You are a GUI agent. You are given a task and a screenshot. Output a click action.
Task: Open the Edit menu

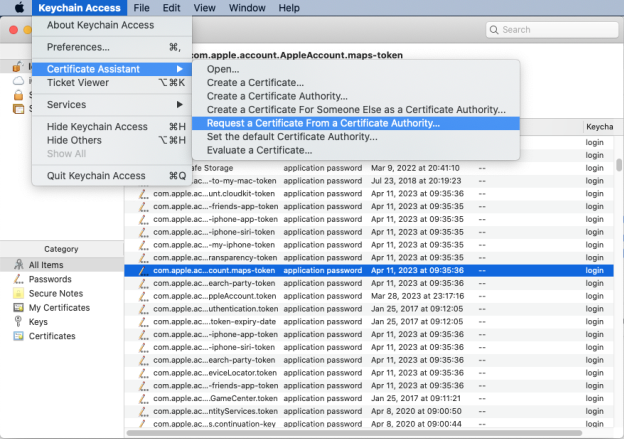tap(172, 8)
